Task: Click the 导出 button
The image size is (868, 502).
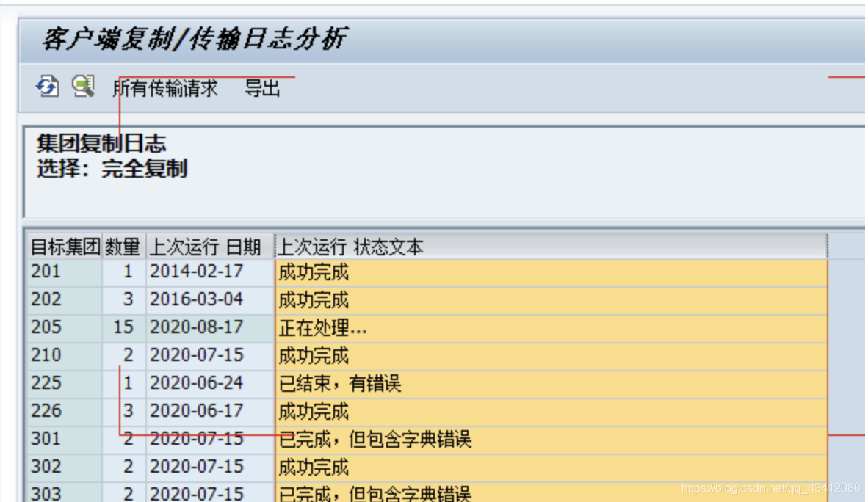Action: click(262, 89)
